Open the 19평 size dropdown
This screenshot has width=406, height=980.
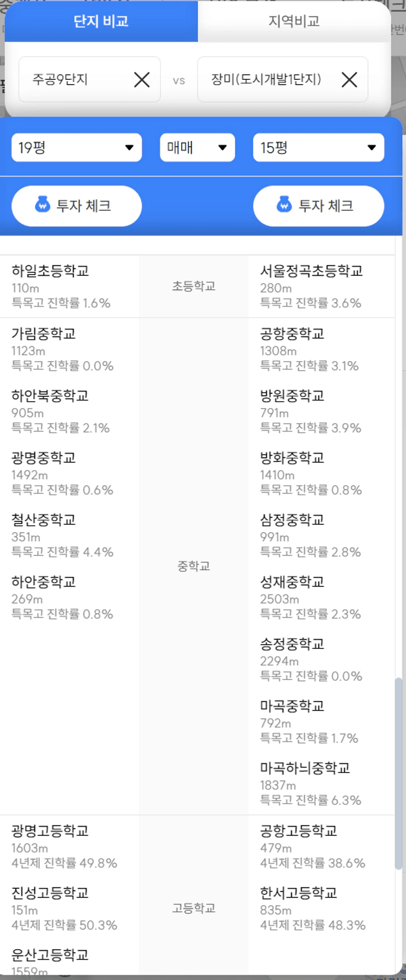77,147
